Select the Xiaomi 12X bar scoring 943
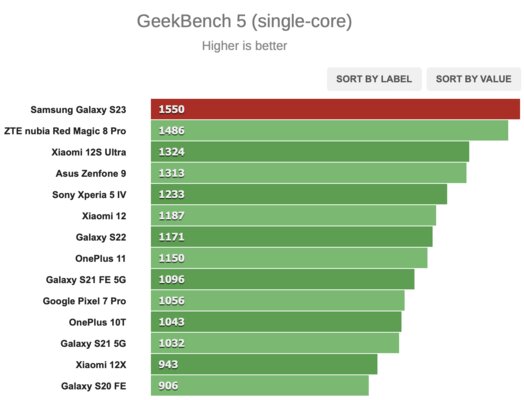The width and height of the screenshot is (524, 400). [264, 364]
